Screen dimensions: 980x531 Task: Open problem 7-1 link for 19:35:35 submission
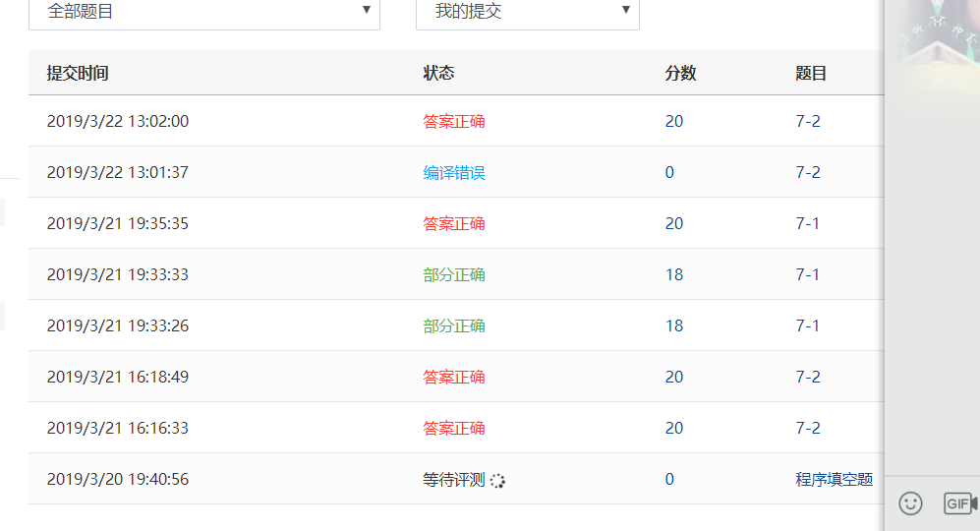[x=807, y=224]
